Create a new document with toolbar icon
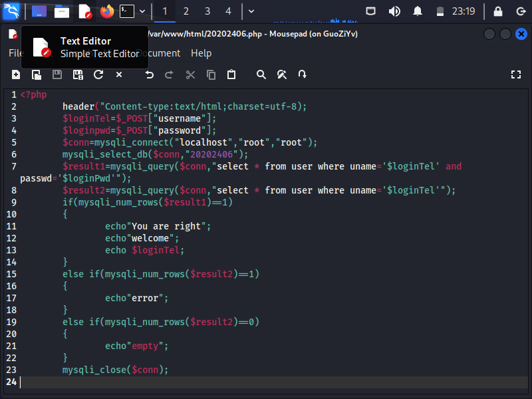 click(16, 74)
